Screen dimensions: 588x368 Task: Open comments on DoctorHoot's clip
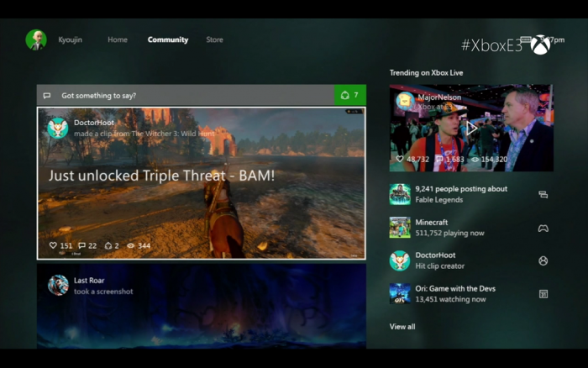pyautogui.click(x=81, y=246)
